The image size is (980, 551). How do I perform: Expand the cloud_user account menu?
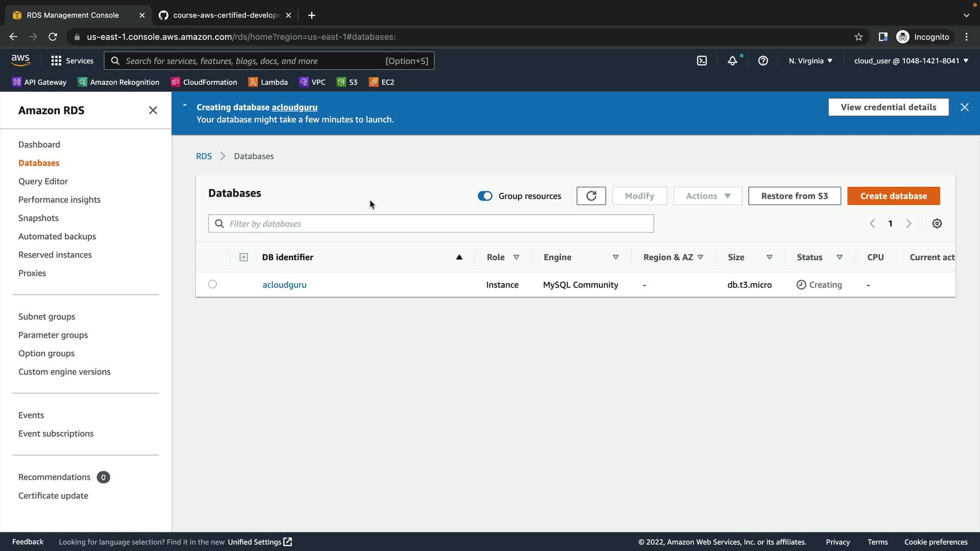[x=911, y=61]
